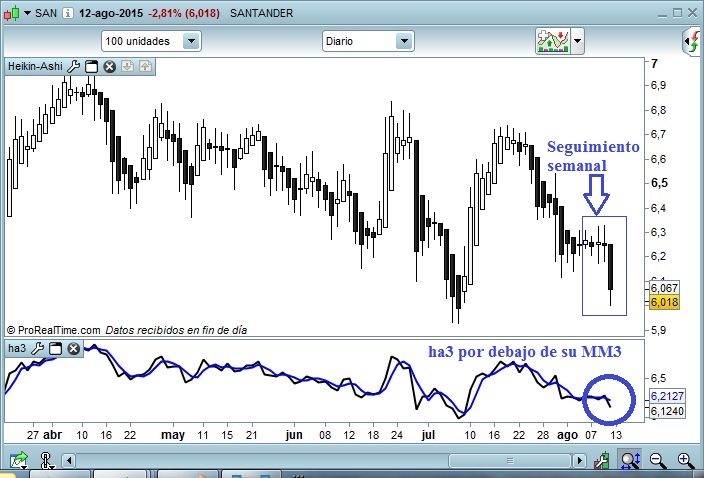Click the ago label on time axis
The height and width of the screenshot is (478, 704).
pos(568,435)
